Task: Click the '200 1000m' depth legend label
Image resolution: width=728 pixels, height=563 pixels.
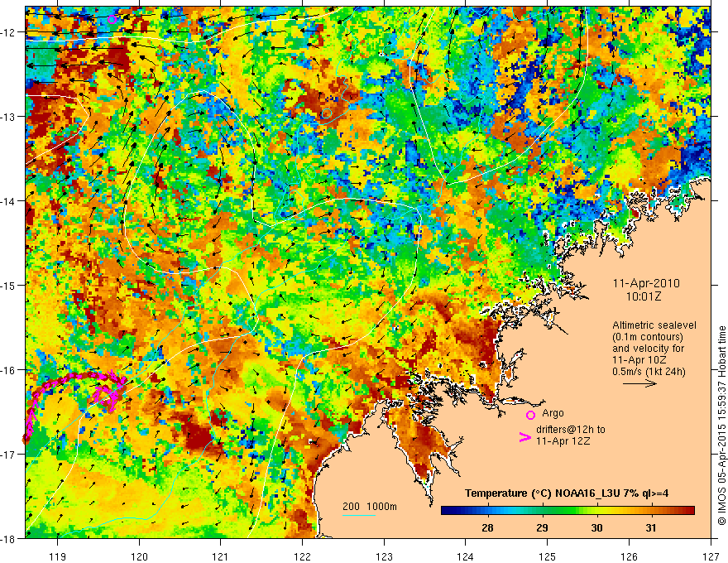Action: [x=370, y=507]
